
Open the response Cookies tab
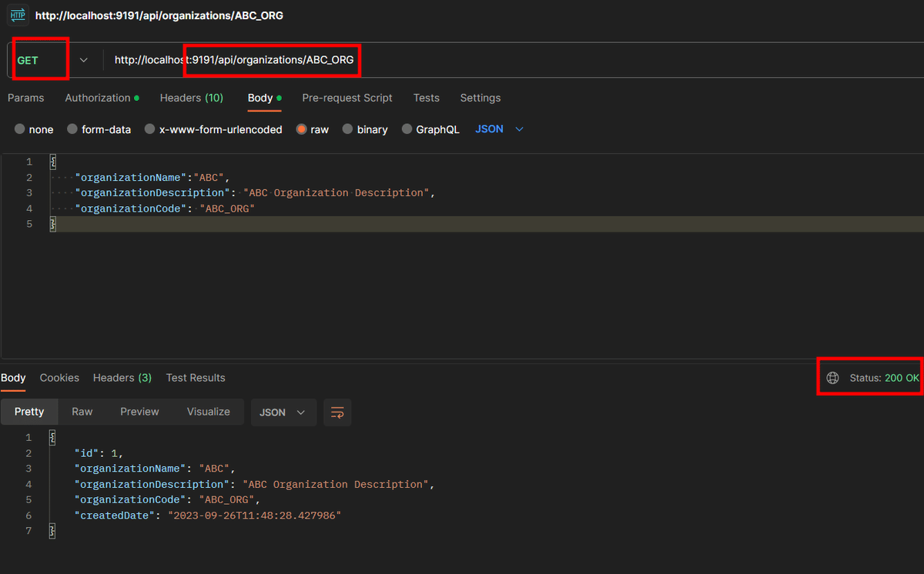tap(59, 378)
